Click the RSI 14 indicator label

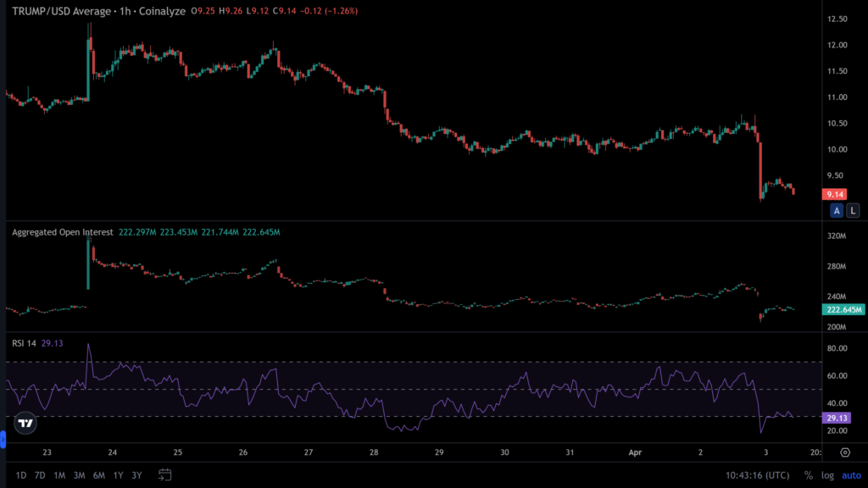pos(24,344)
